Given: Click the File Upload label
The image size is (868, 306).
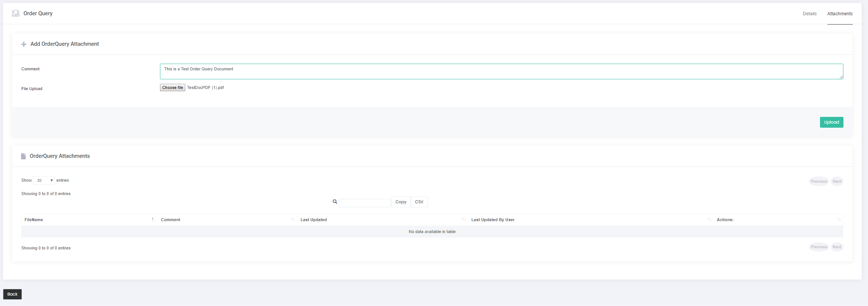Looking at the screenshot, I should click(x=32, y=89).
